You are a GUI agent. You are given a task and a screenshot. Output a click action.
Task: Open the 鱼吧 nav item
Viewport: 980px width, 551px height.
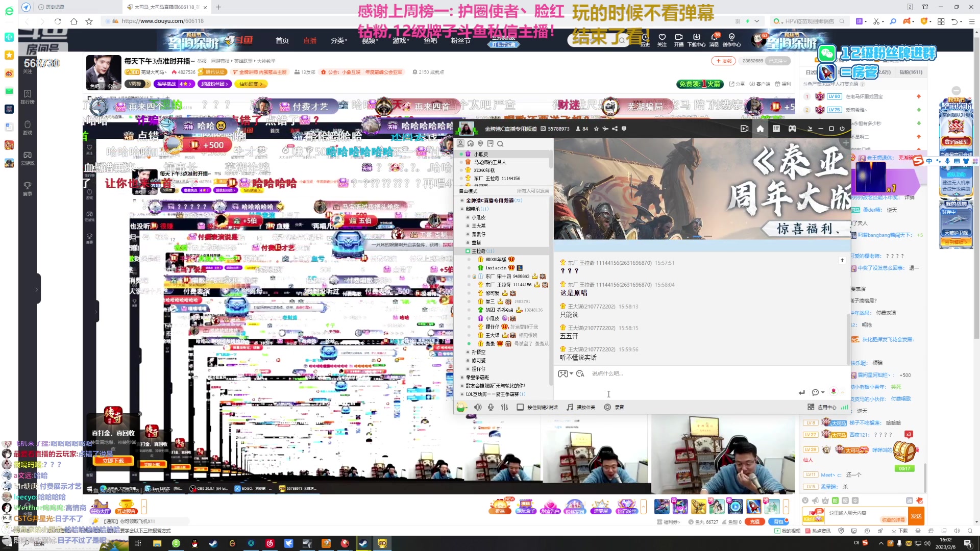coord(430,40)
